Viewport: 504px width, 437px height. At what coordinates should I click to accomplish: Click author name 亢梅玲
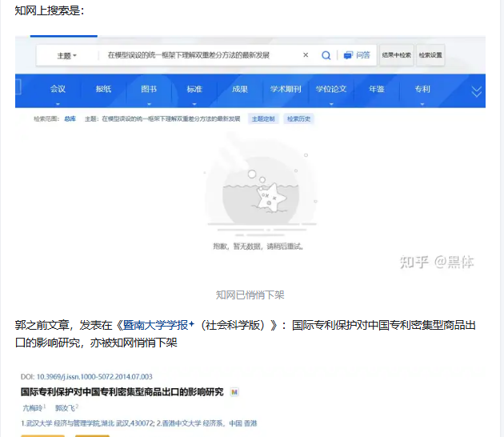33,408
